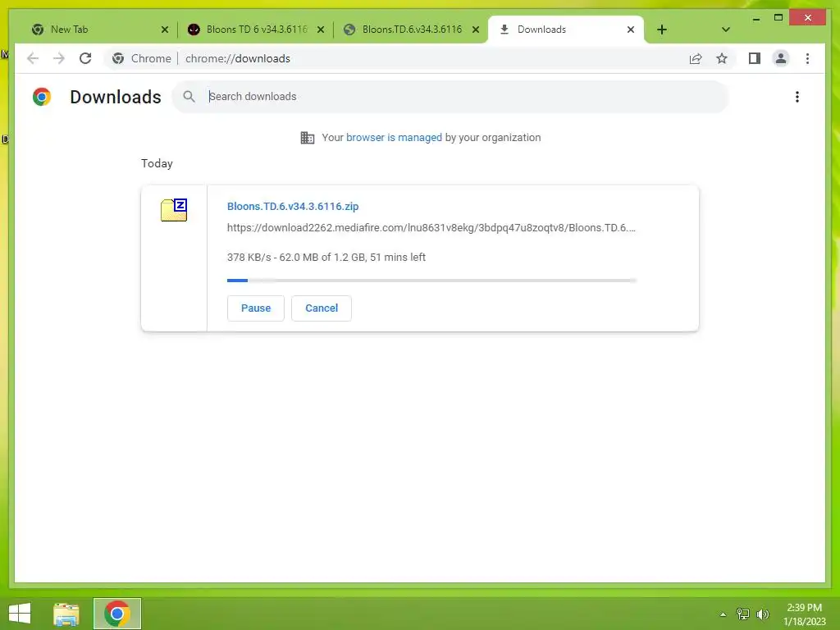The height and width of the screenshot is (630, 840).
Task: Open the profile avatar menu
Action: tap(781, 58)
